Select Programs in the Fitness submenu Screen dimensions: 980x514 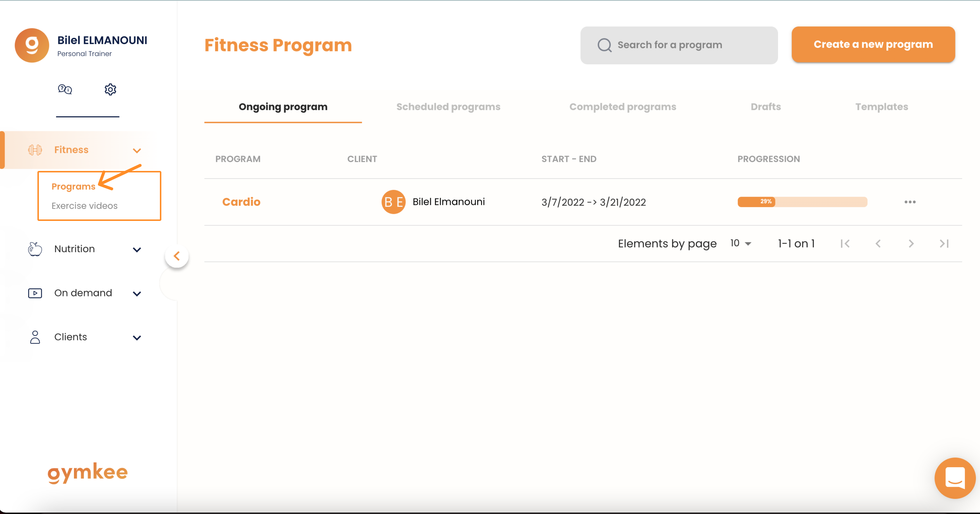click(73, 186)
